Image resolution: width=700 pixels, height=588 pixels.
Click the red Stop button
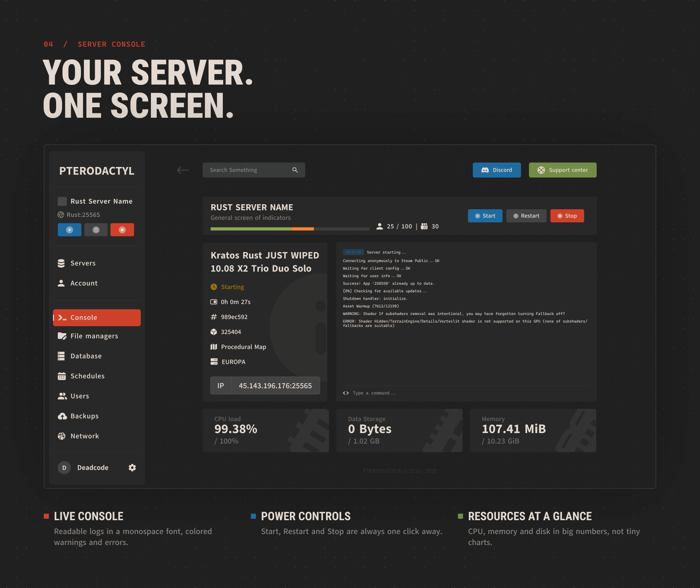pyautogui.click(x=567, y=216)
